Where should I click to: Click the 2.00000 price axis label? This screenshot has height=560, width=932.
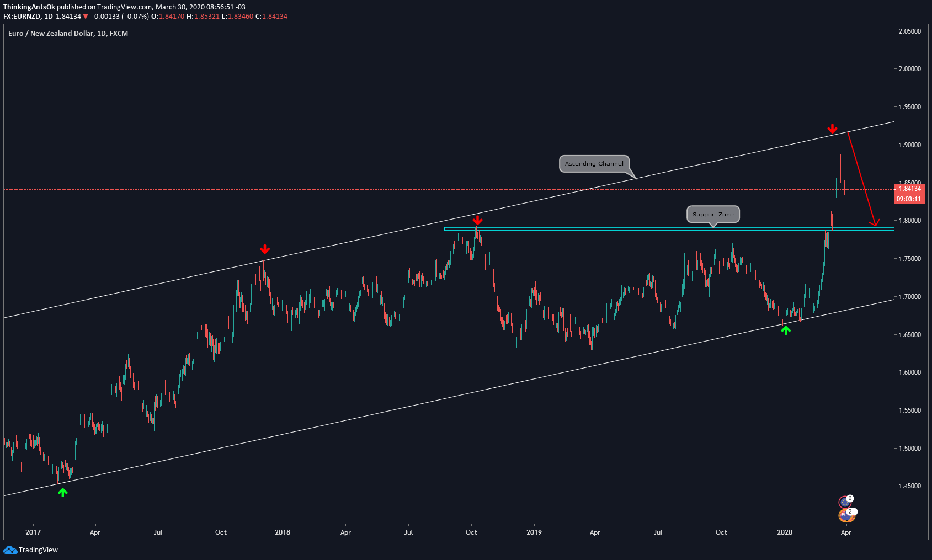click(910, 69)
